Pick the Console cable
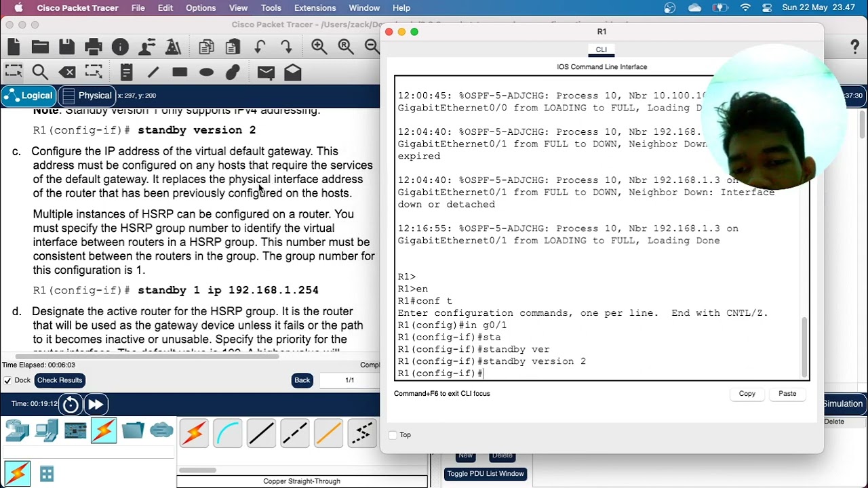The image size is (868, 488). point(228,434)
